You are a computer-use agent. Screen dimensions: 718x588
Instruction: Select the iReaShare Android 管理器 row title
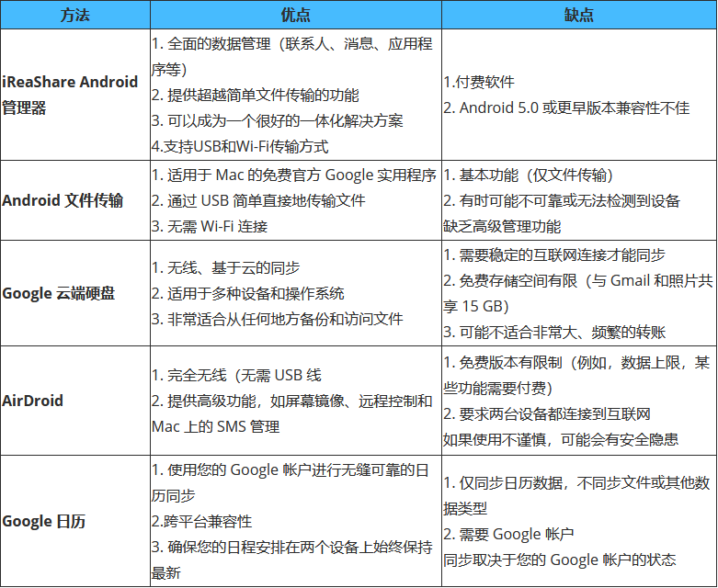coord(70,95)
